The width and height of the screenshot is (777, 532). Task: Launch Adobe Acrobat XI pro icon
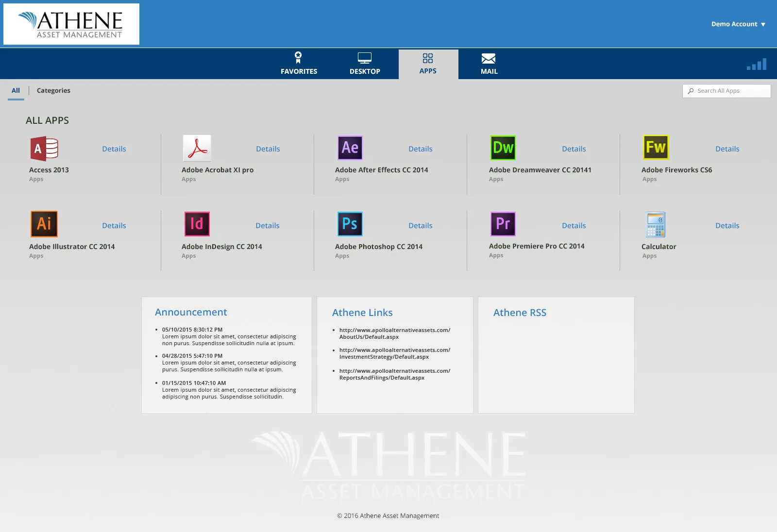[197, 148]
